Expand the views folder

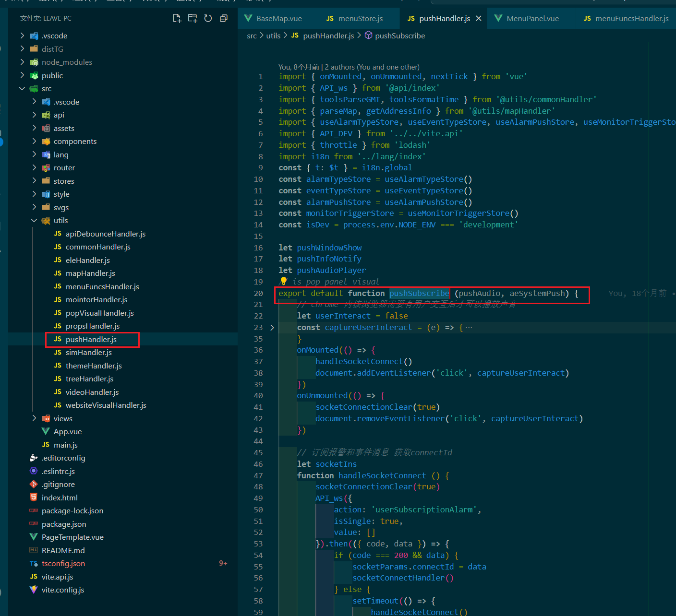63,419
